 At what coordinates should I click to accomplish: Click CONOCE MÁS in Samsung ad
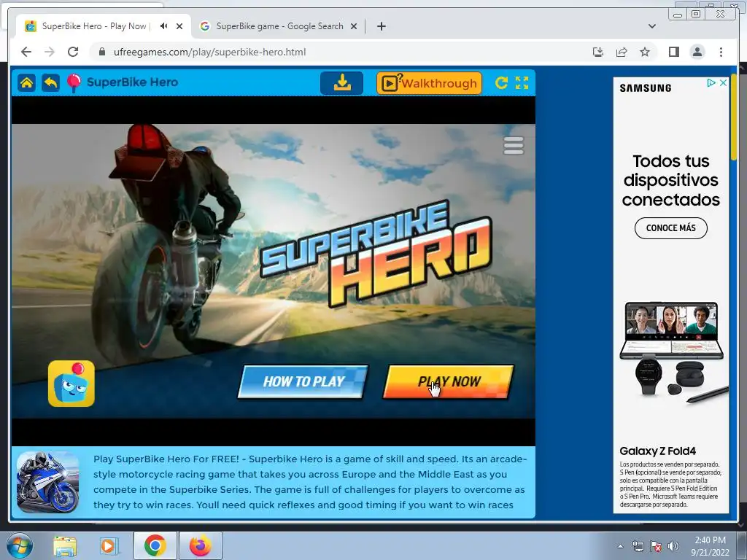(x=671, y=228)
